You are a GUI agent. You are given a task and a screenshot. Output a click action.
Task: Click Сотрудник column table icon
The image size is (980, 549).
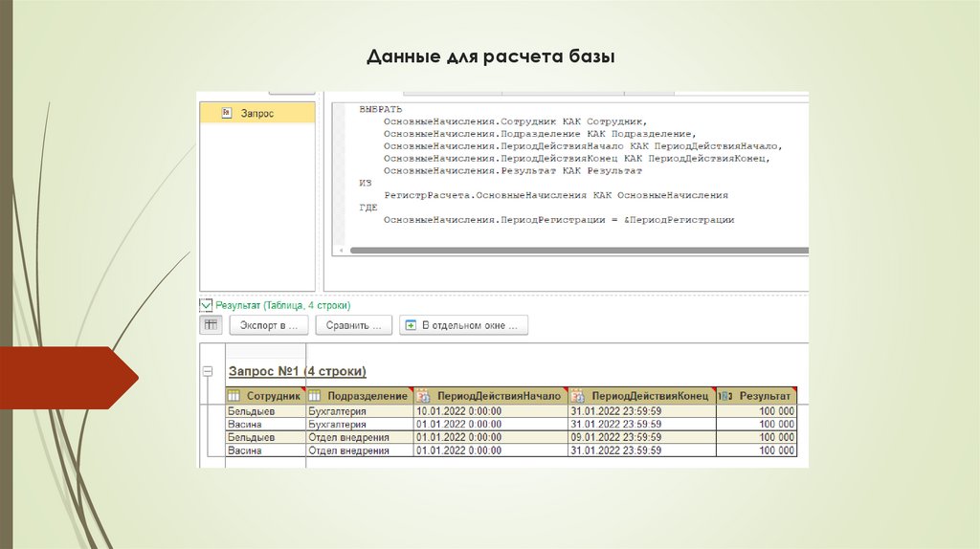pos(233,396)
